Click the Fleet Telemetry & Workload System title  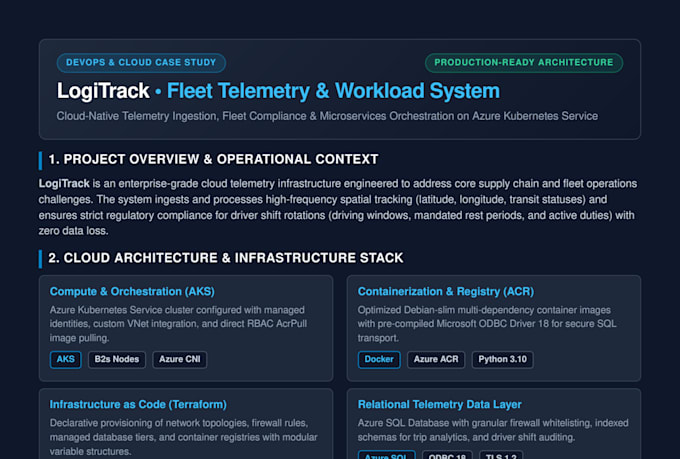point(333,91)
